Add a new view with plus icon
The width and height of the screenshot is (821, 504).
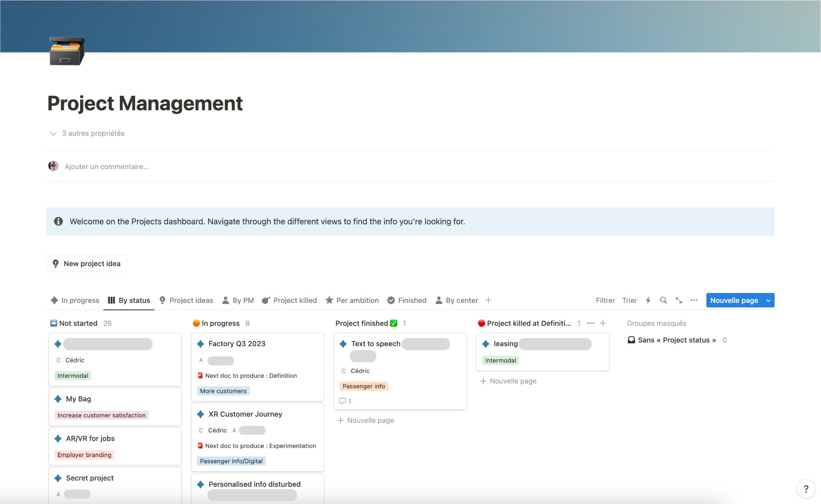pyautogui.click(x=488, y=300)
